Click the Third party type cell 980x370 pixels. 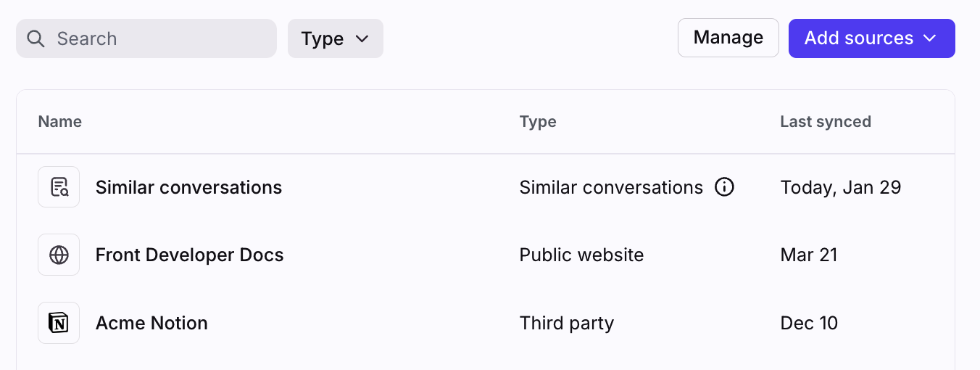(566, 323)
